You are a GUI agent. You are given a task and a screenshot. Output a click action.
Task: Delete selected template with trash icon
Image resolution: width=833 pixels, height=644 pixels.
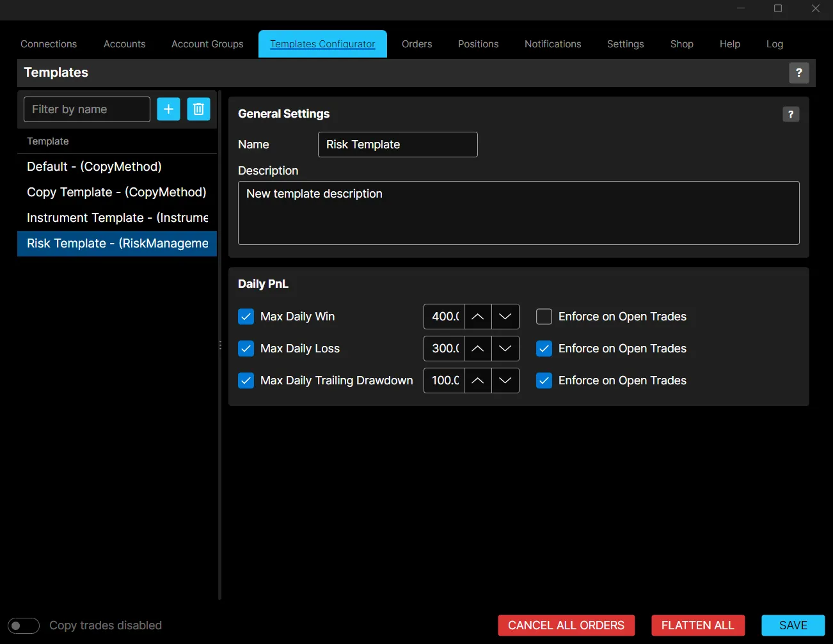point(198,109)
